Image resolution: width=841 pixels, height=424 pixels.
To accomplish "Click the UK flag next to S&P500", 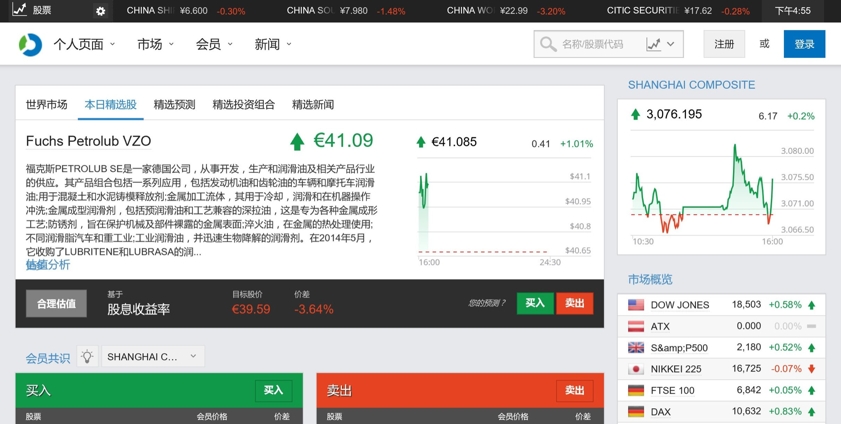I will (636, 347).
